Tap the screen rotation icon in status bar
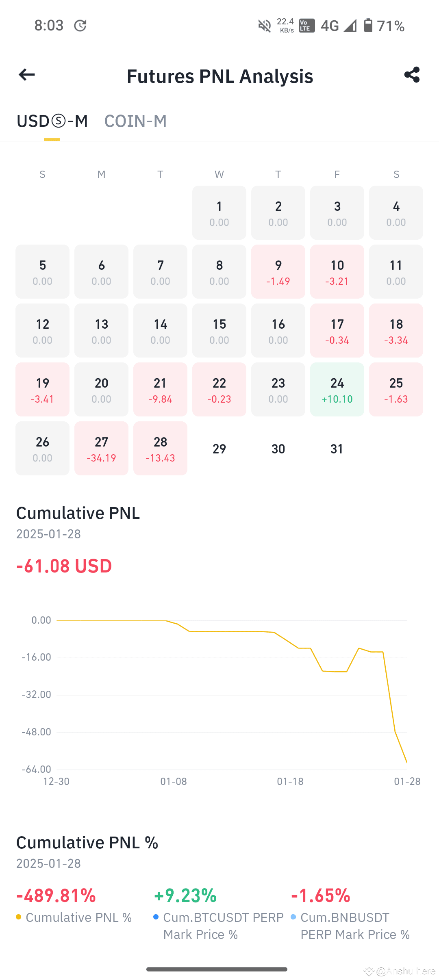The height and width of the screenshot is (980, 439). [80, 26]
